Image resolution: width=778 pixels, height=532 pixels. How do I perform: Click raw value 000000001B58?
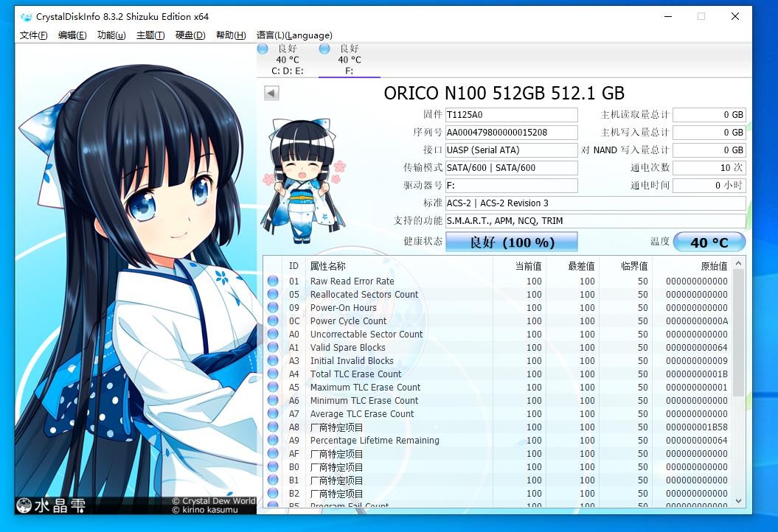click(x=697, y=427)
